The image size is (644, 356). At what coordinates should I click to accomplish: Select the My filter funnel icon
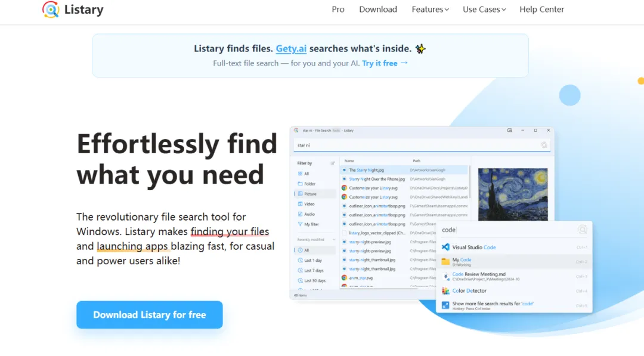tap(300, 224)
